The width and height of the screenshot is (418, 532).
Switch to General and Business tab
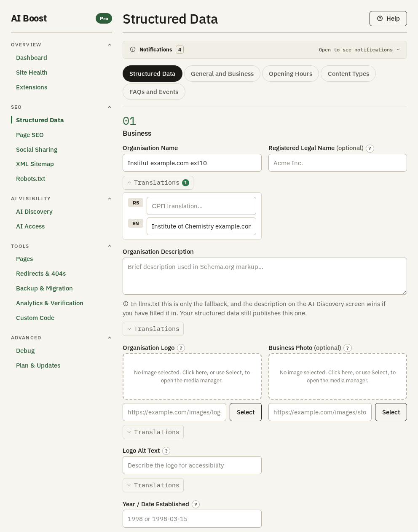(x=222, y=74)
